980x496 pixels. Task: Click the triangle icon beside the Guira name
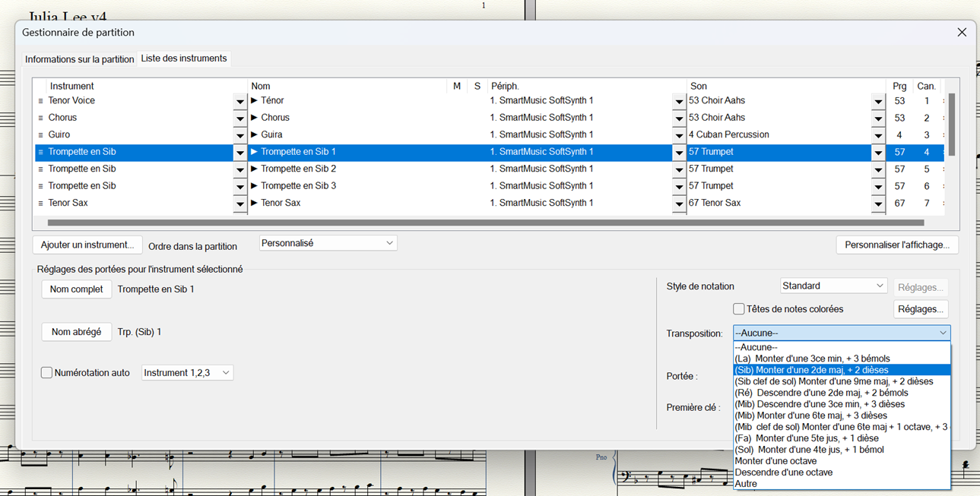coord(255,135)
